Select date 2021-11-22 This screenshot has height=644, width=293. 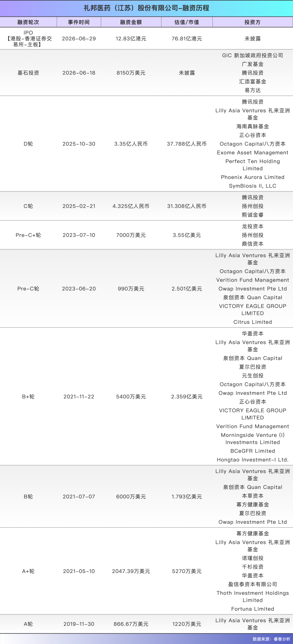79,397
